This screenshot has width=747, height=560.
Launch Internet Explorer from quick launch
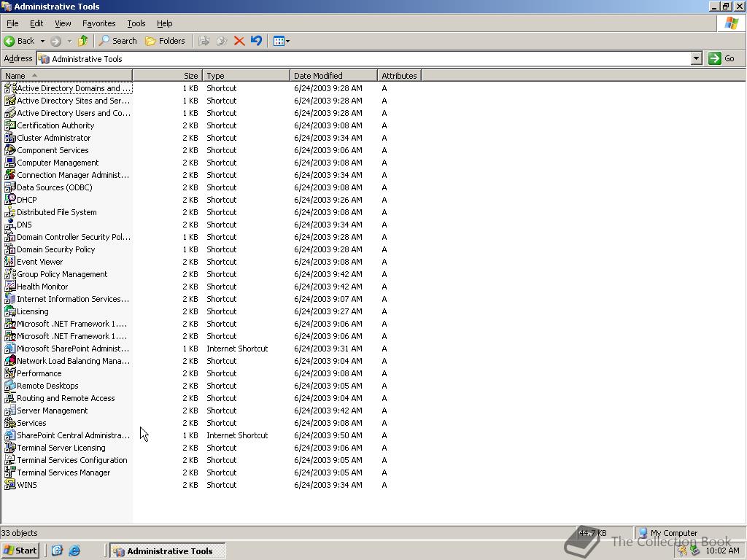point(74,551)
